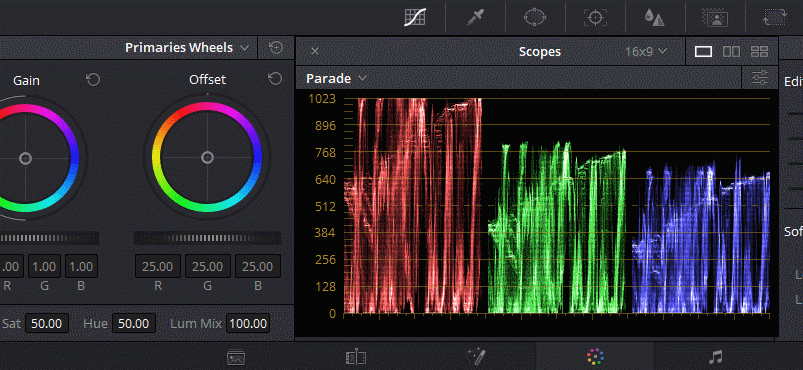Switch scopes to single view layout

tap(703, 51)
